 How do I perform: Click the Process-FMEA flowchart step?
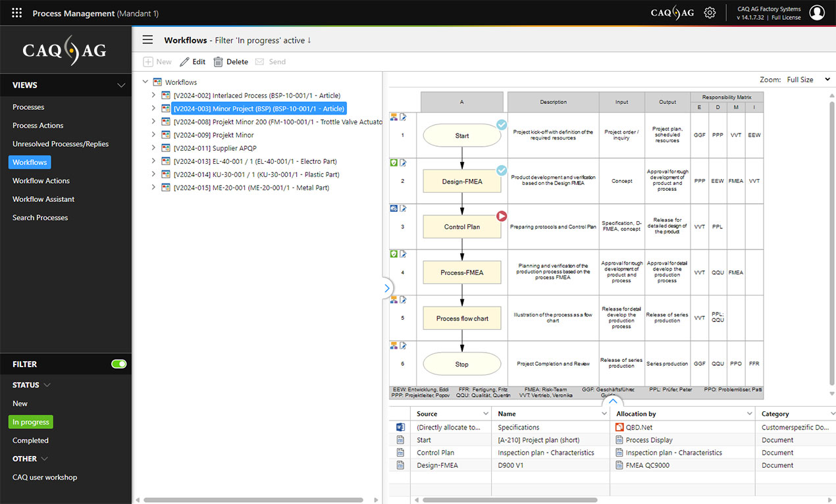(462, 272)
